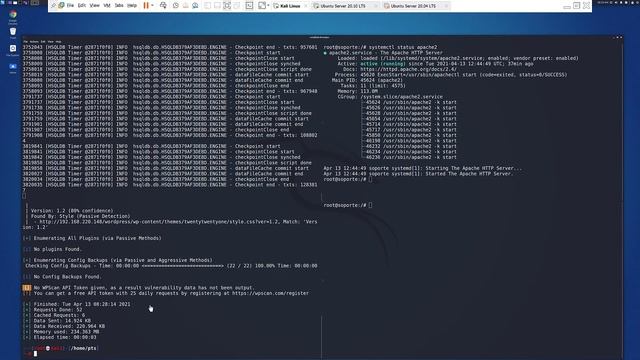The height and width of the screenshot is (360, 640).
Task: Click the wpscan.com/register URL text
Action: 270,293
